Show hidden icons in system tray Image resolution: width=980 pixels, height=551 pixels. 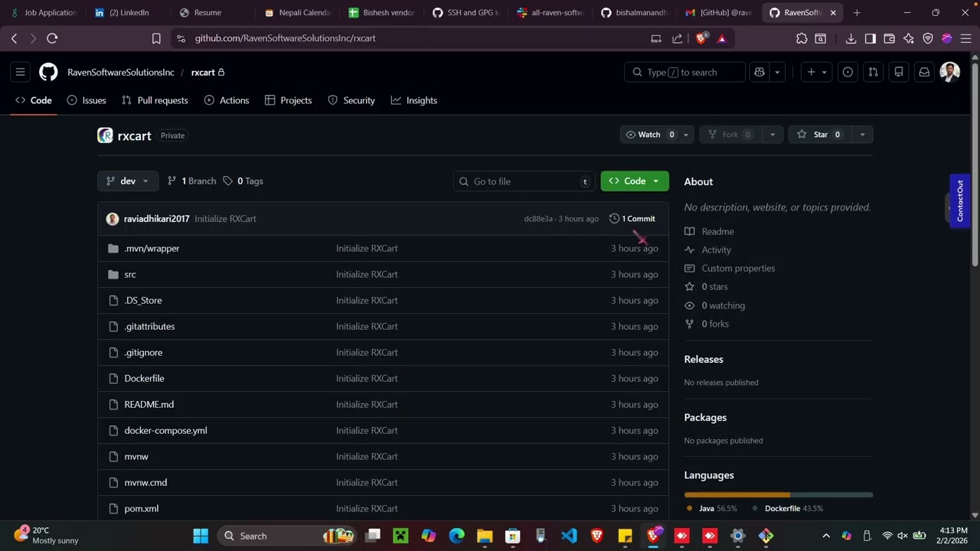(x=826, y=536)
